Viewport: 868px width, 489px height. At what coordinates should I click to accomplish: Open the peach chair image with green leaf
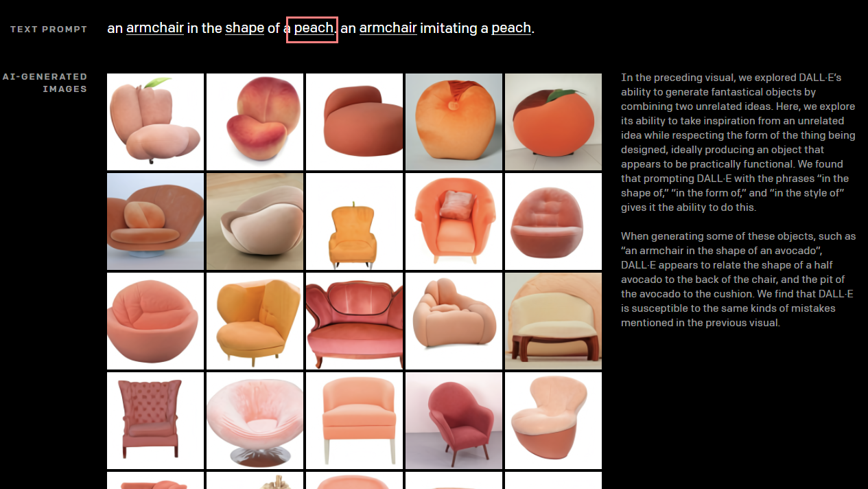(x=155, y=122)
